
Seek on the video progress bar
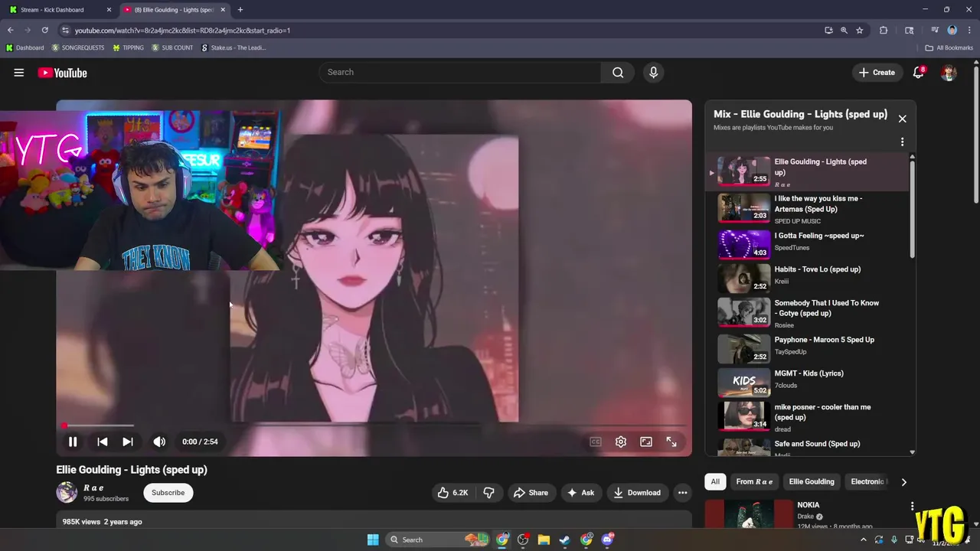pos(374,425)
